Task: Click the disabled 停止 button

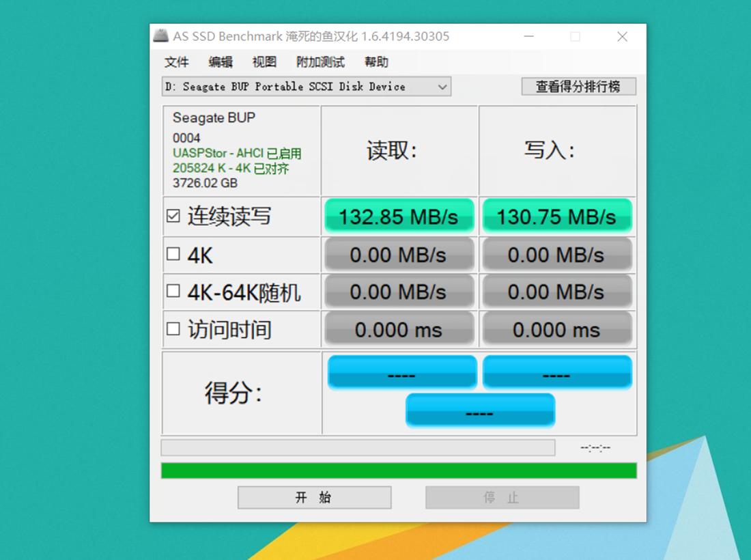Action: (x=502, y=497)
